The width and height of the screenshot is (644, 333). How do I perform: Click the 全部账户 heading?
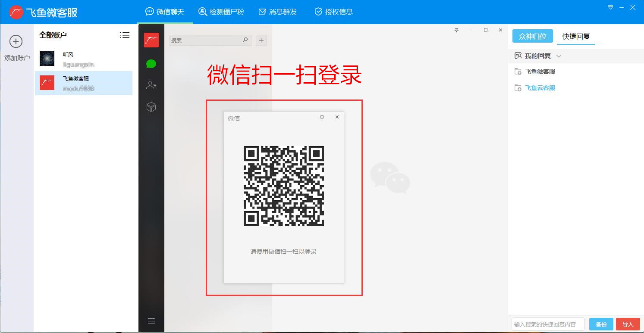click(x=53, y=35)
